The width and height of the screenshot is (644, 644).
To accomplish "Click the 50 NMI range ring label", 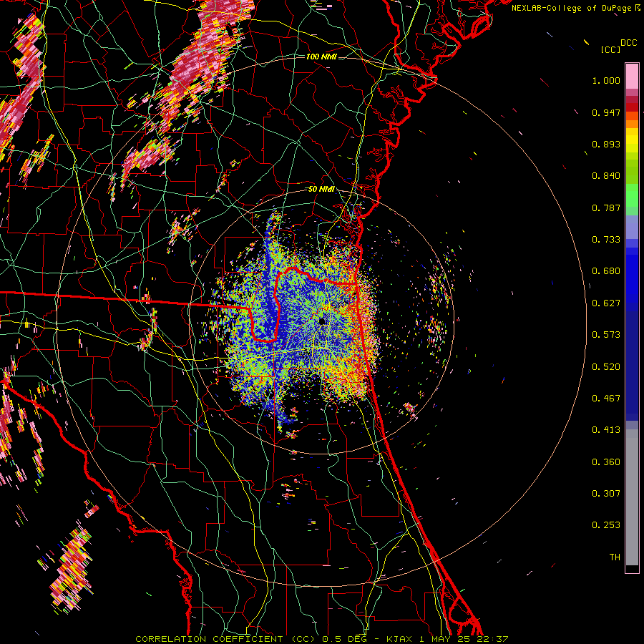I will tap(321, 190).
